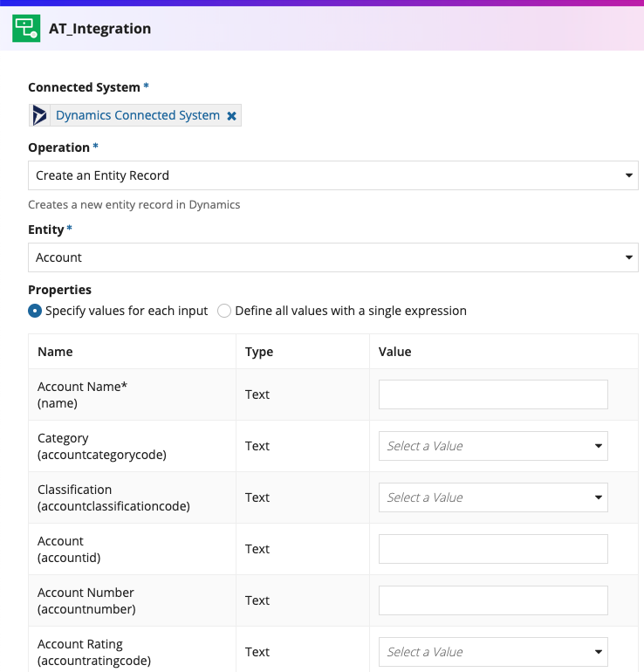This screenshot has width=644, height=672.
Task: Click the 'Account Rating (accountratingcode)' row label
Action: tap(94, 652)
